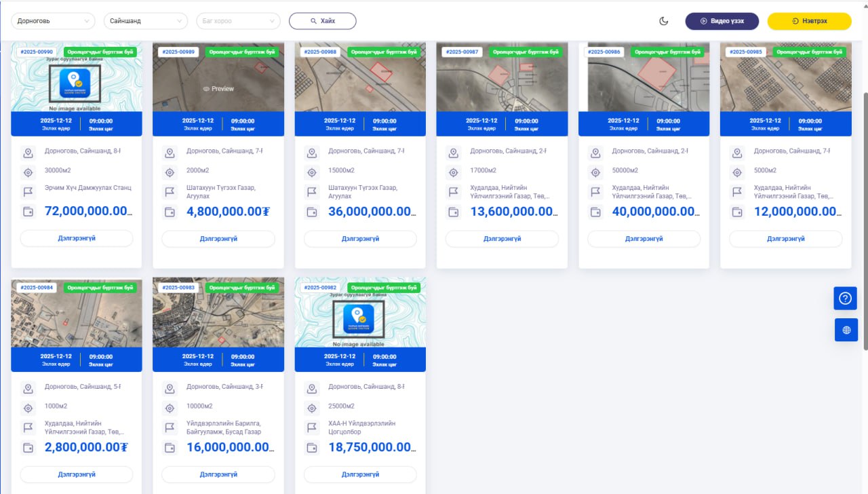Open the language globe icon

tap(846, 330)
